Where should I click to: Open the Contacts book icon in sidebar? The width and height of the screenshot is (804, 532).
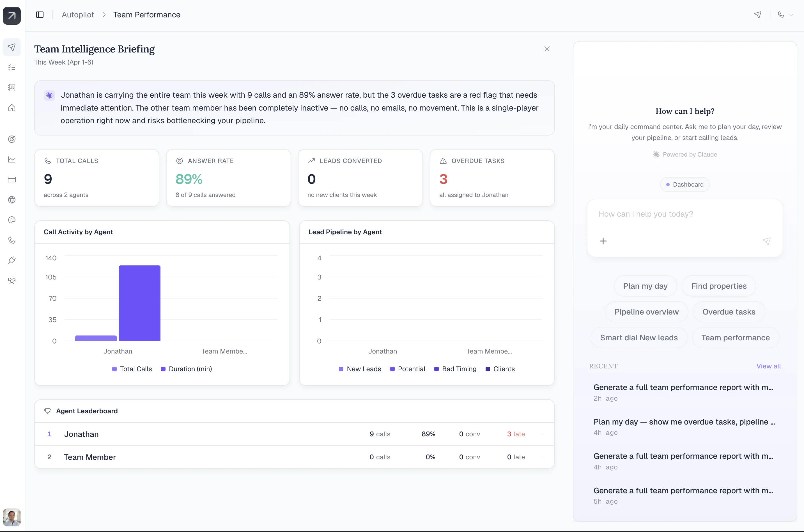(12, 88)
